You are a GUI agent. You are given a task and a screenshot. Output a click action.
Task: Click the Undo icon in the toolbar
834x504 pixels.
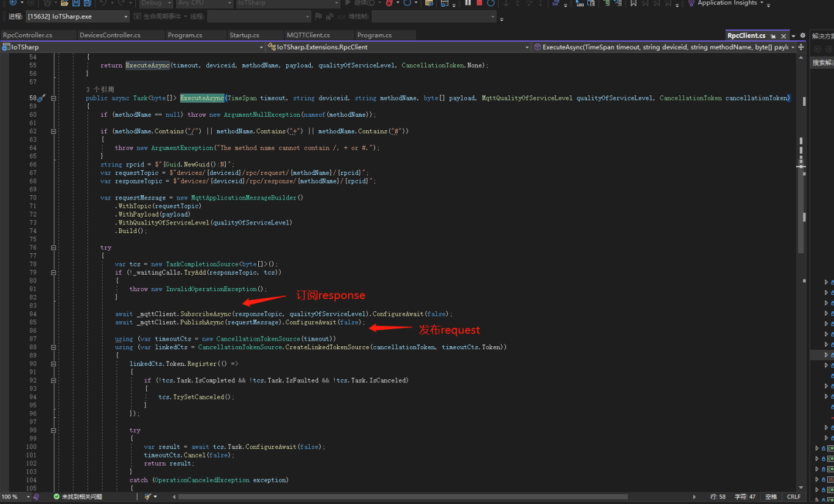(x=104, y=3)
